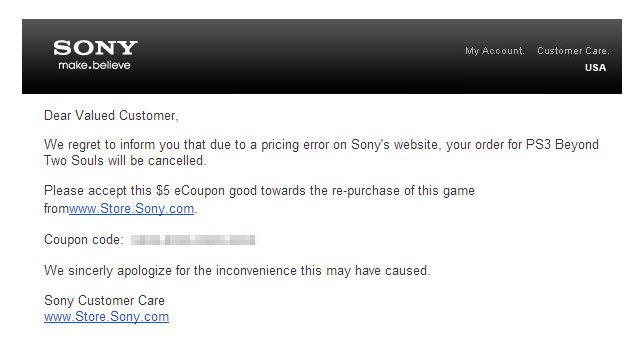Screen dimensions: 640x360
Task: Open the My Account link
Action: tap(495, 51)
